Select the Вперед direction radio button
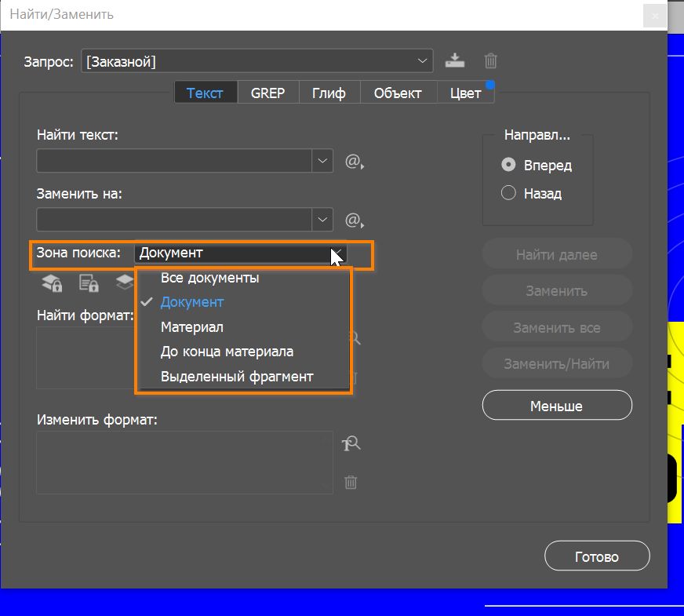The image size is (684, 616). 508,165
